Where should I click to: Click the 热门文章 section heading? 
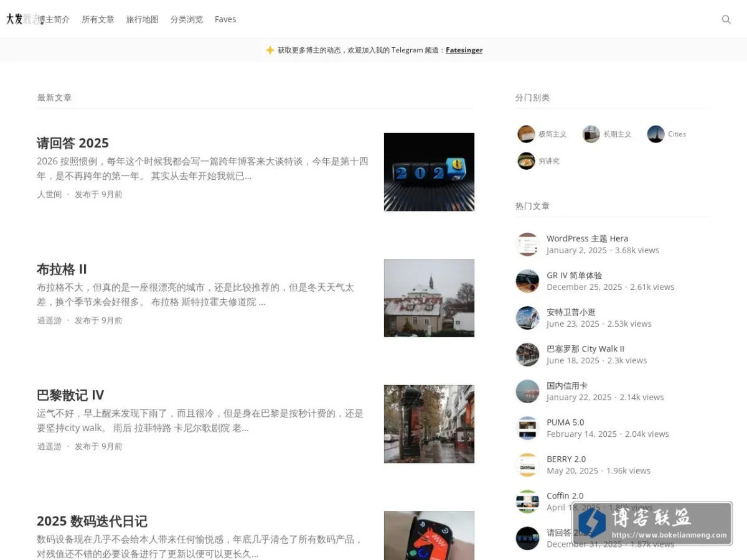tap(532, 206)
